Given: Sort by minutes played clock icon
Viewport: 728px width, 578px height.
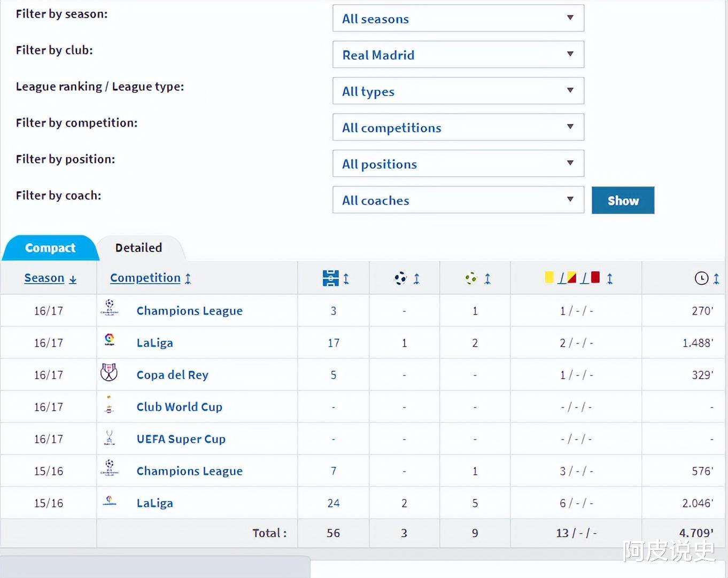Looking at the screenshot, I should pos(707,278).
